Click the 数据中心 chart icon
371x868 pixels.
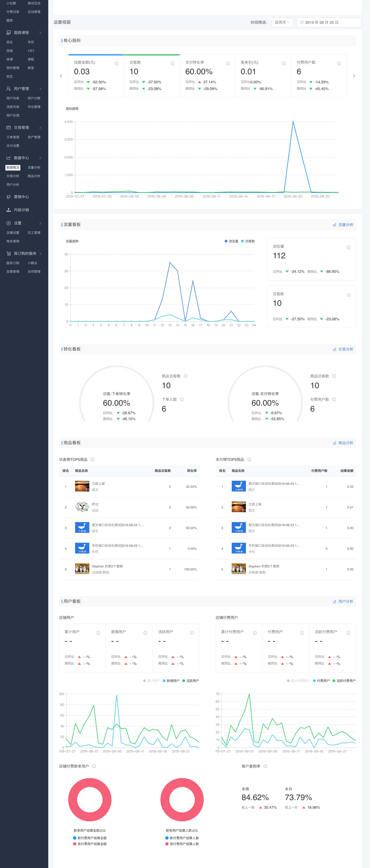8,158
